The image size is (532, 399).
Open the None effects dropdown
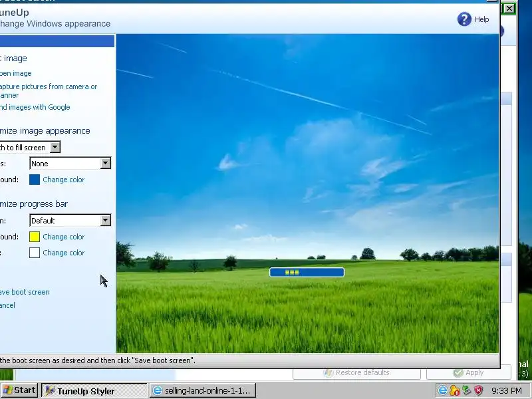pos(70,164)
